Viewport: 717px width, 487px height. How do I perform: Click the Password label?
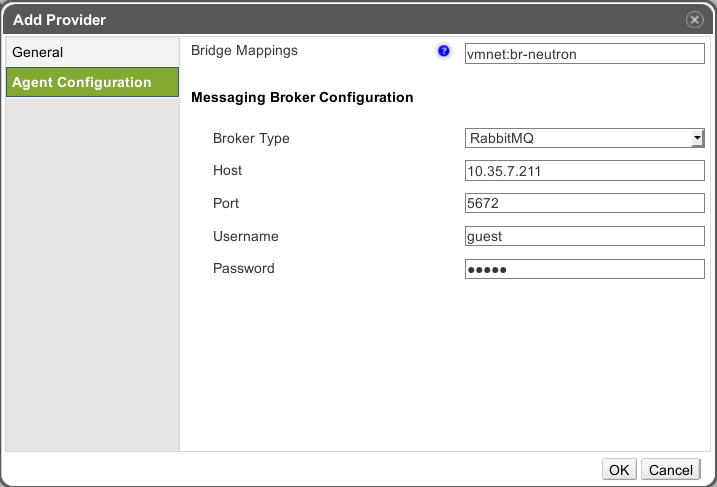pyautogui.click(x=243, y=269)
